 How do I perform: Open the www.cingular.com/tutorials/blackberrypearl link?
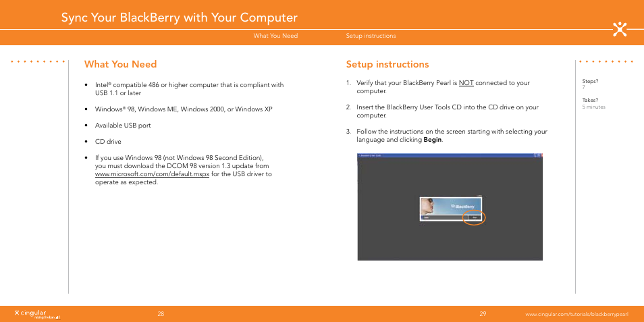(576, 314)
